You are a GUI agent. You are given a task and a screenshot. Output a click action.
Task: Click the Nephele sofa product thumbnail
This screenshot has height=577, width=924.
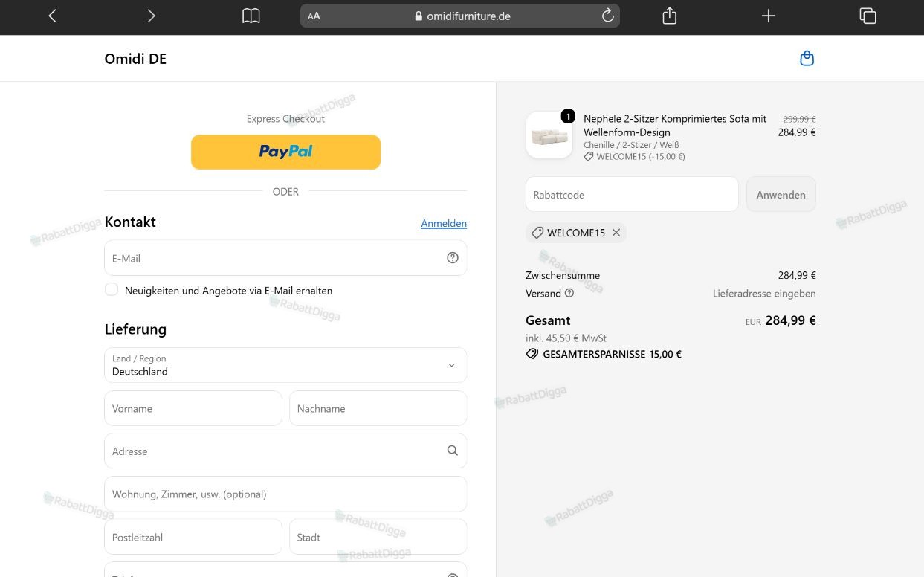coord(549,135)
